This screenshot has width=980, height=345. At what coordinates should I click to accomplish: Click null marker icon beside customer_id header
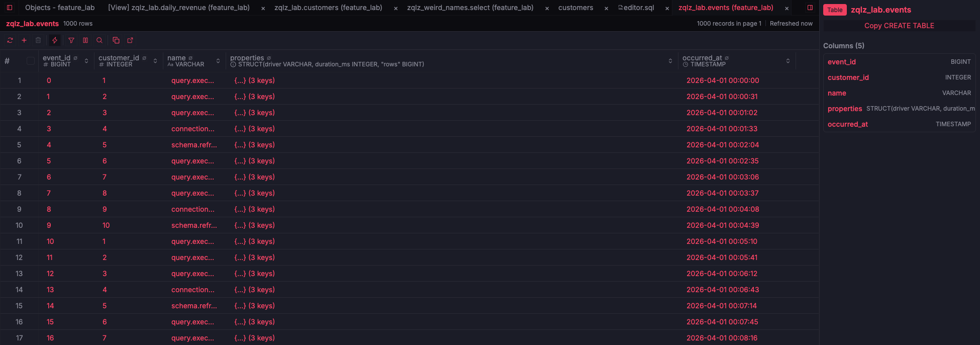144,58
